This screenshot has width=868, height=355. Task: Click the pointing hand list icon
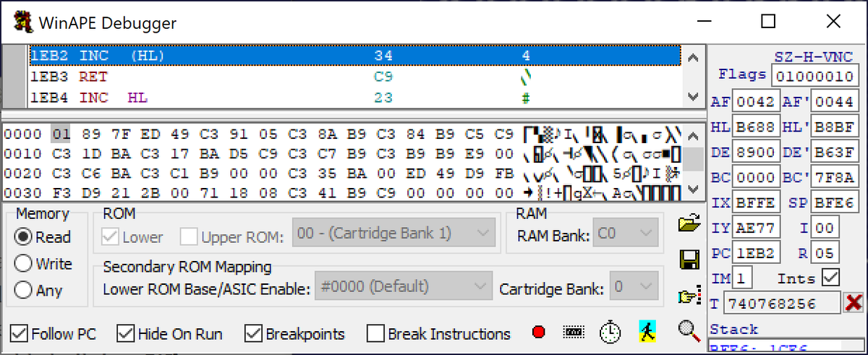(690, 296)
